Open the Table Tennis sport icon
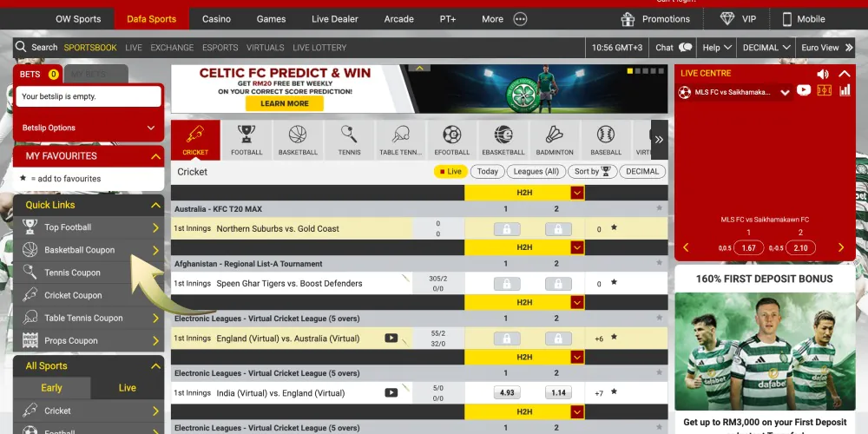This screenshot has width=868, height=434. (400, 141)
